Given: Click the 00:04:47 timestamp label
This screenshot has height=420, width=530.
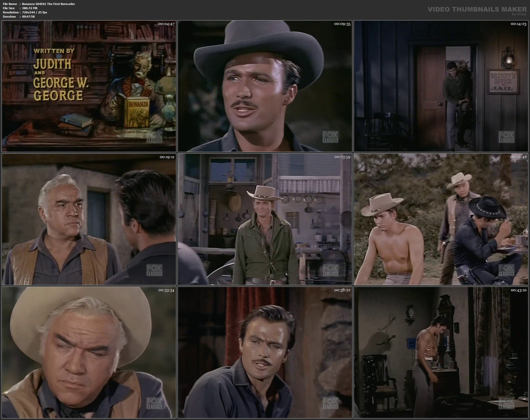Looking at the screenshot, I should point(166,24).
